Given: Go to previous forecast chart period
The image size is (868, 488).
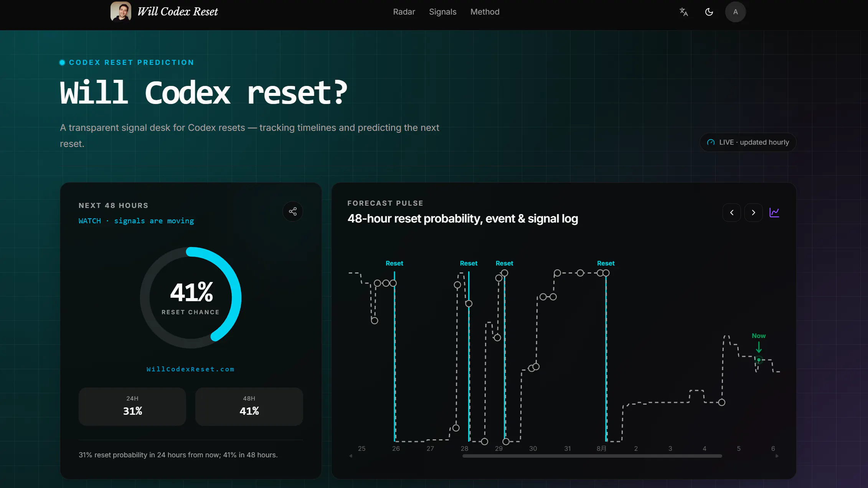Looking at the screenshot, I should tap(731, 213).
